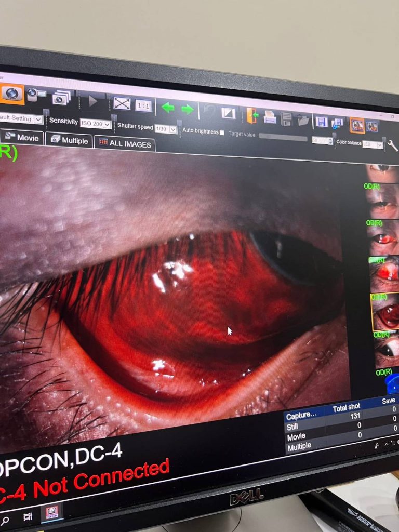Click the black-white invert image icon
Screen dimensions: 399x532
(228, 113)
